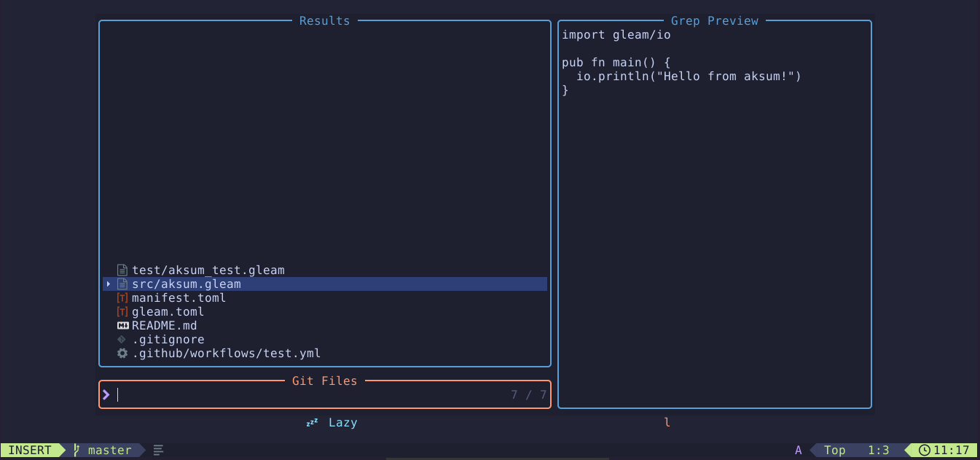Click the git branch icon in the statusline
Screen dimensions: 980x460
[76, 450]
